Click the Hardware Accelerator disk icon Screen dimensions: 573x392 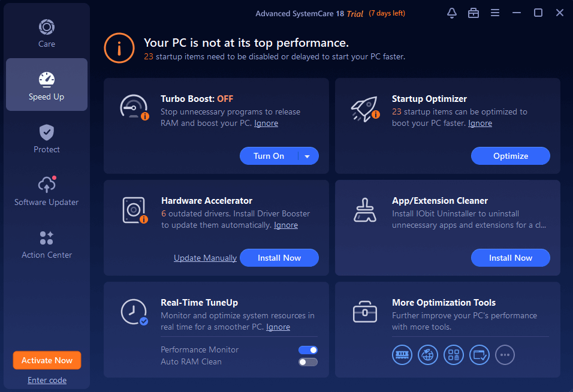click(x=135, y=210)
